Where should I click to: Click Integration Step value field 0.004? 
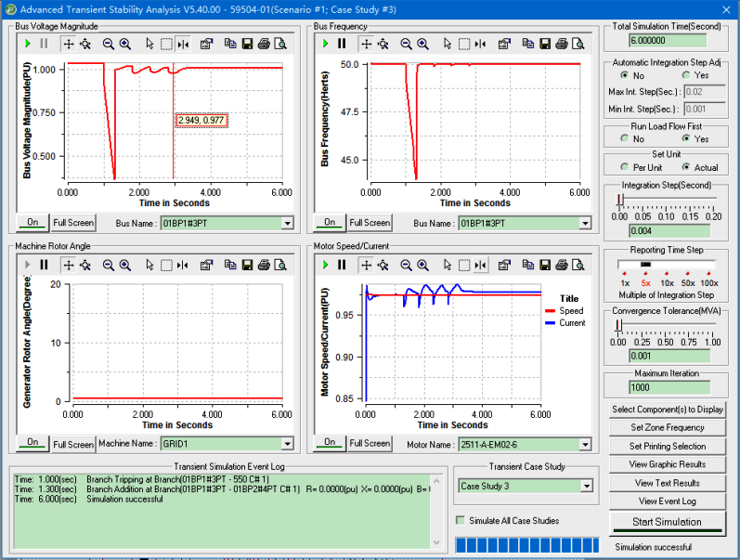(669, 231)
